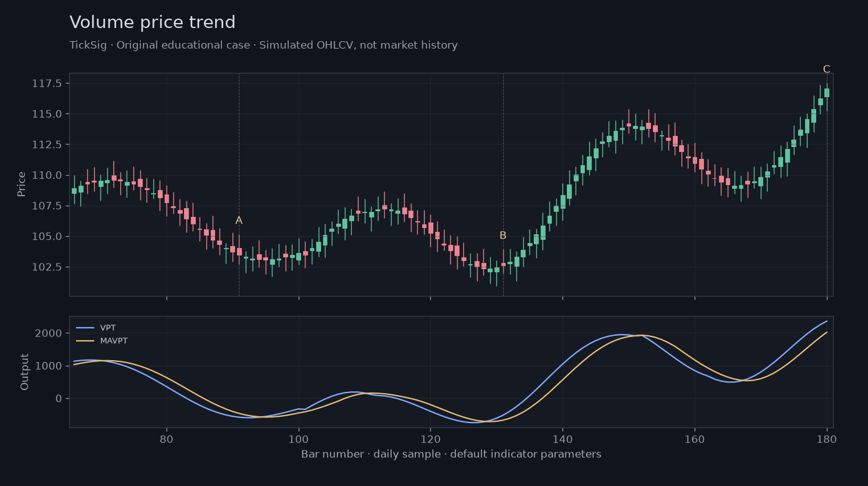Click the 'Volume price trend' chart title
This screenshot has width=868, height=486.
coord(152,22)
